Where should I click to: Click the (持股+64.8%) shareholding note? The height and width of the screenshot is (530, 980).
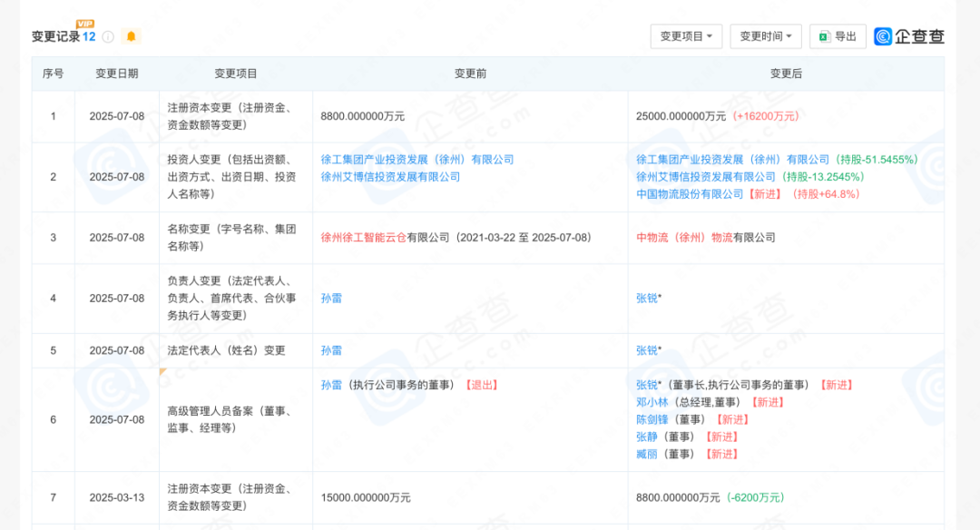click(826, 194)
